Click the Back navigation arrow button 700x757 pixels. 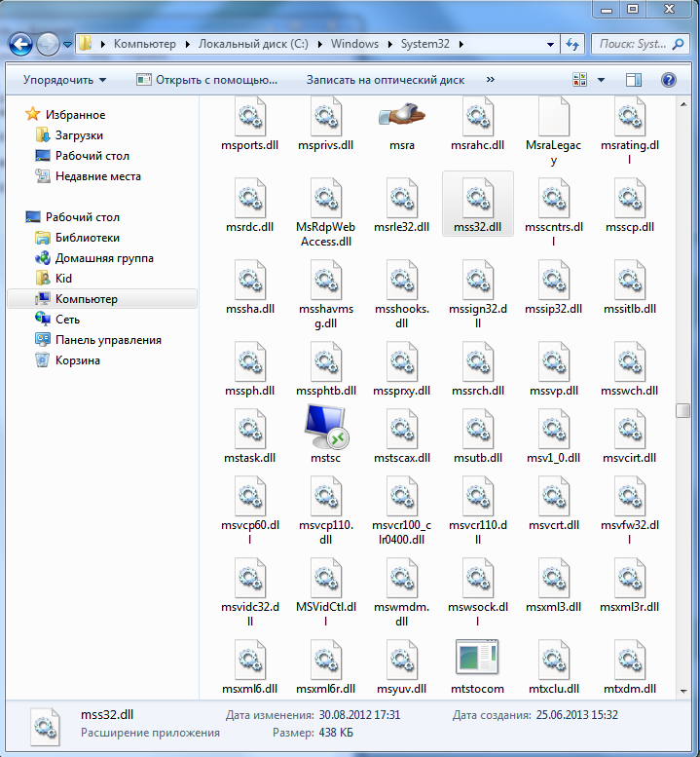pyautogui.click(x=20, y=45)
